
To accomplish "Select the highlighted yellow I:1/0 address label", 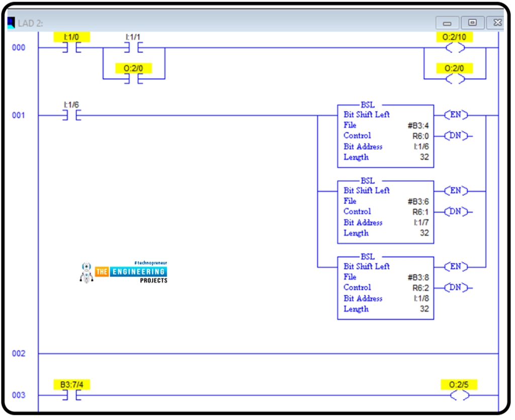I will tap(71, 36).
